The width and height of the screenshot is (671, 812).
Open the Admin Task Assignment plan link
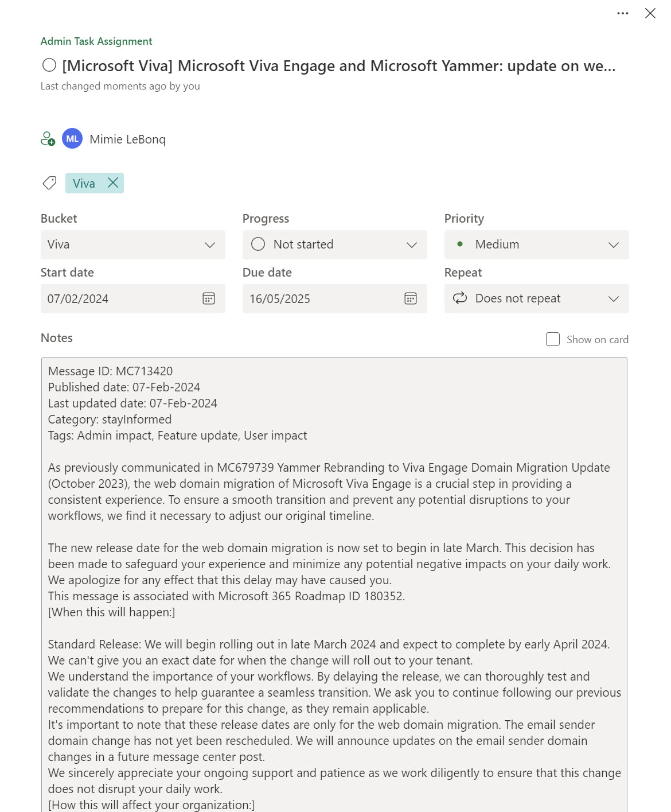pyautogui.click(x=96, y=41)
